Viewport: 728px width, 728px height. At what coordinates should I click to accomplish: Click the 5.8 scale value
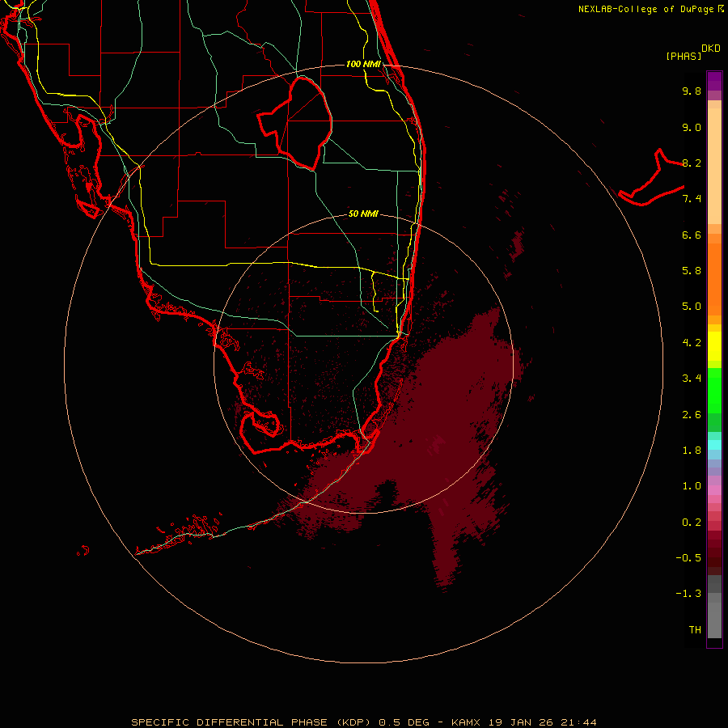click(692, 271)
